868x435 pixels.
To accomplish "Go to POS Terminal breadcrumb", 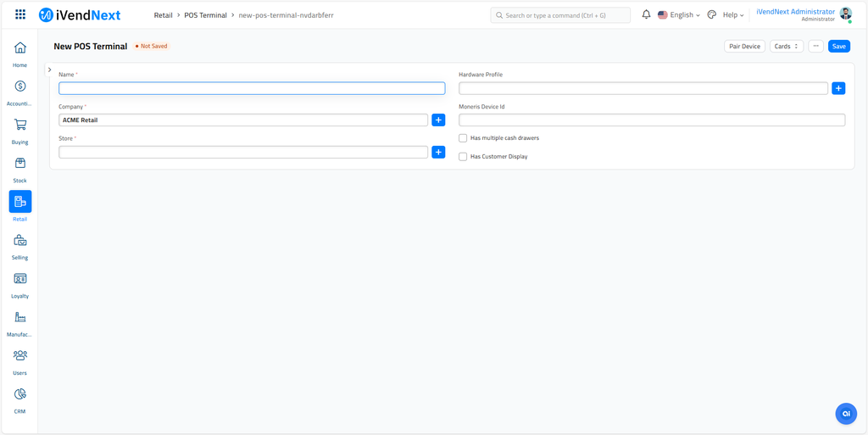I will click(x=205, y=15).
